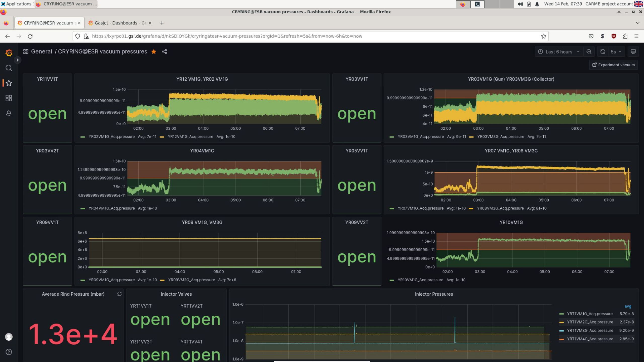The height and width of the screenshot is (363, 644).
Task: Click the YRT1VM4G_Acq.pressure orange legend color swatch
Action: (x=561, y=339)
